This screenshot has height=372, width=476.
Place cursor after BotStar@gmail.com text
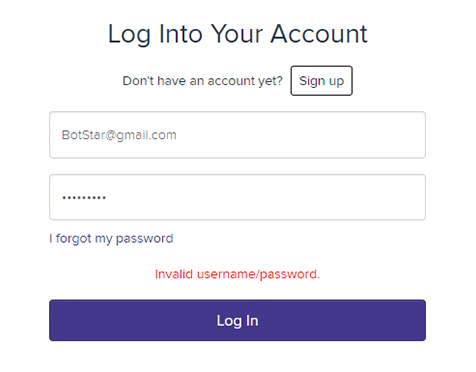pyautogui.click(x=177, y=135)
